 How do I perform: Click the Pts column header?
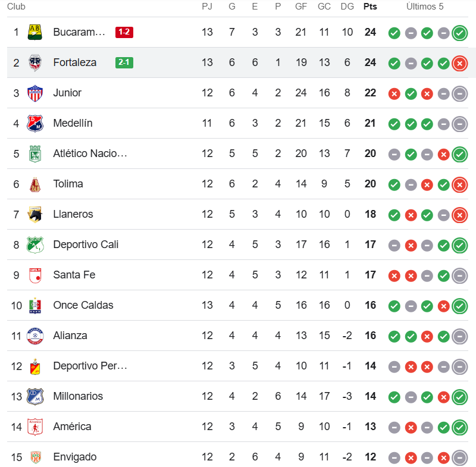tap(370, 7)
